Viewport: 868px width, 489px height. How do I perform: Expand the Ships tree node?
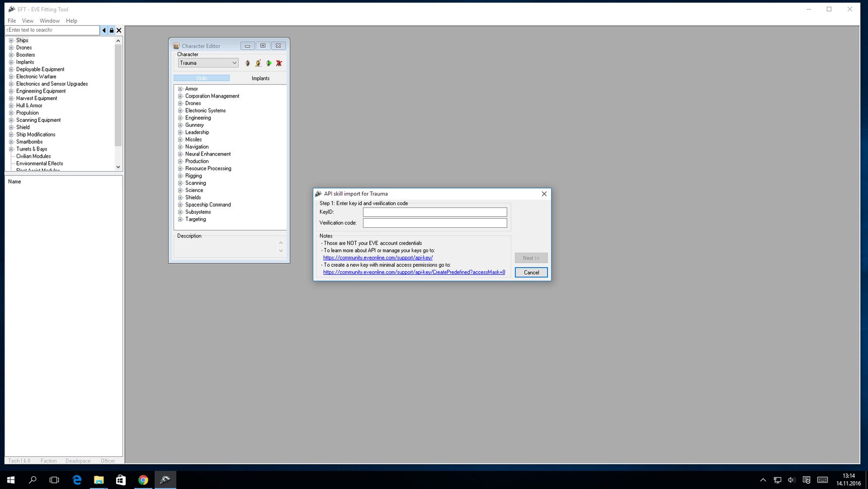11,40
